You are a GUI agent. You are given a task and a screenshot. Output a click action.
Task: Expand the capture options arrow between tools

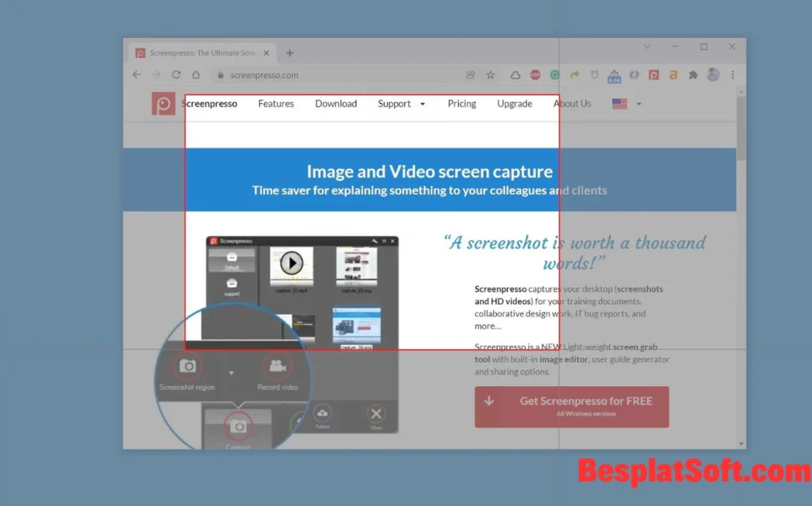[231, 373]
